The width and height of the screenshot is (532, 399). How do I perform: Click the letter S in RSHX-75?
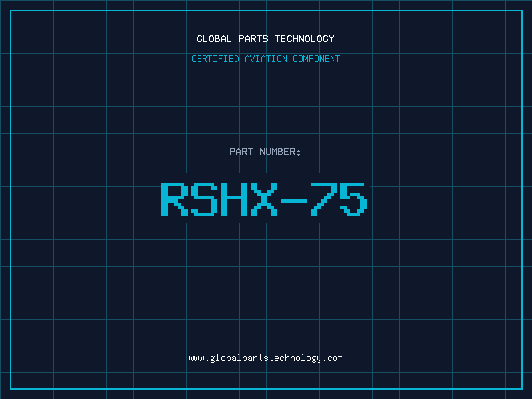click(204, 199)
